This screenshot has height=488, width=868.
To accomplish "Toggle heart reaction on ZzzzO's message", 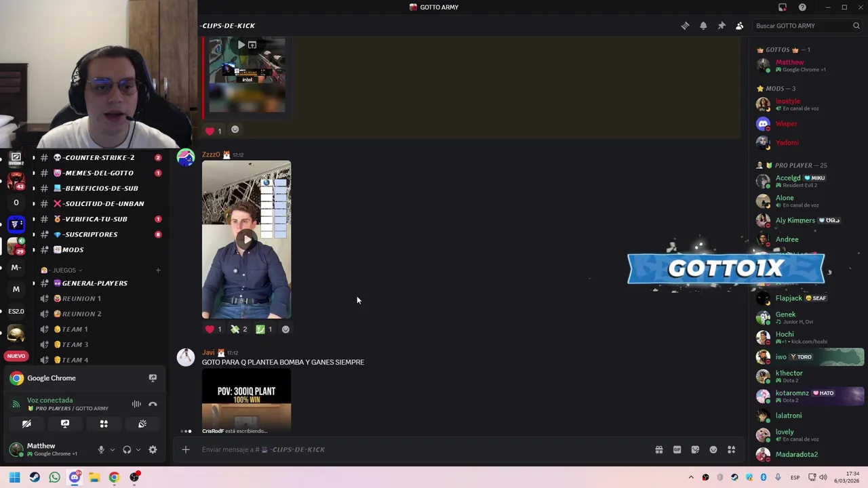I will tap(214, 329).
